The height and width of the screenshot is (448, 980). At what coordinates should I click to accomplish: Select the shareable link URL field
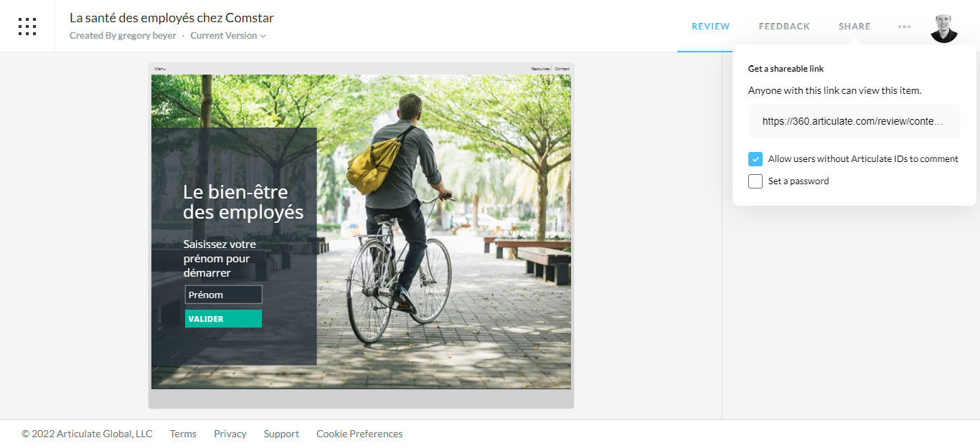pos(854,121)
